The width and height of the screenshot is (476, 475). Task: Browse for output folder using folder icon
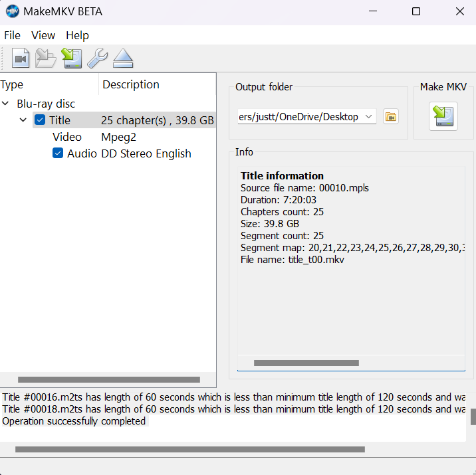[391, 116]
